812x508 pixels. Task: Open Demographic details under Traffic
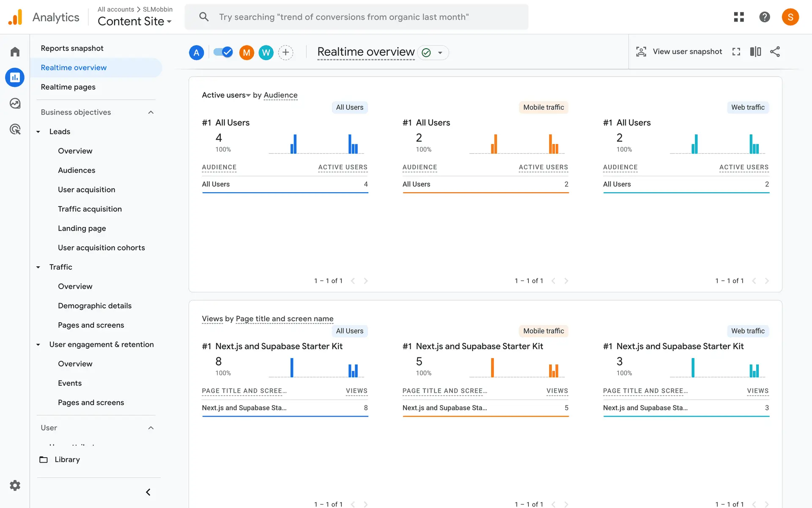(x=95, y=306)
